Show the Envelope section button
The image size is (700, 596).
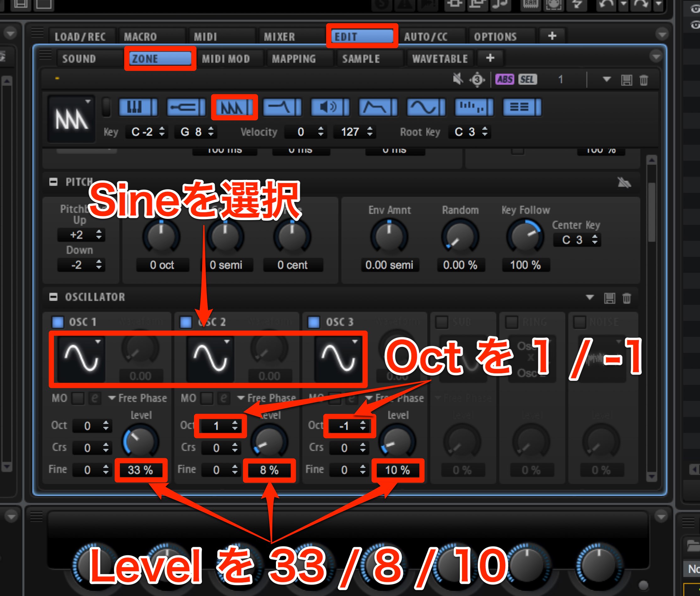(378, 107)
